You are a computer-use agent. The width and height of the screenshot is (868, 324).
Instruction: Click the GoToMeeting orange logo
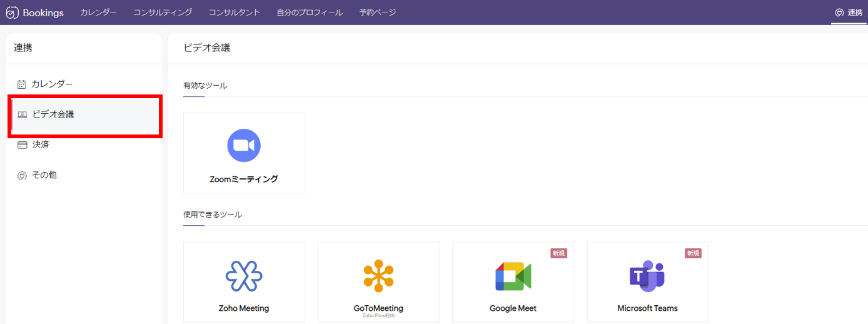[378, 276]
